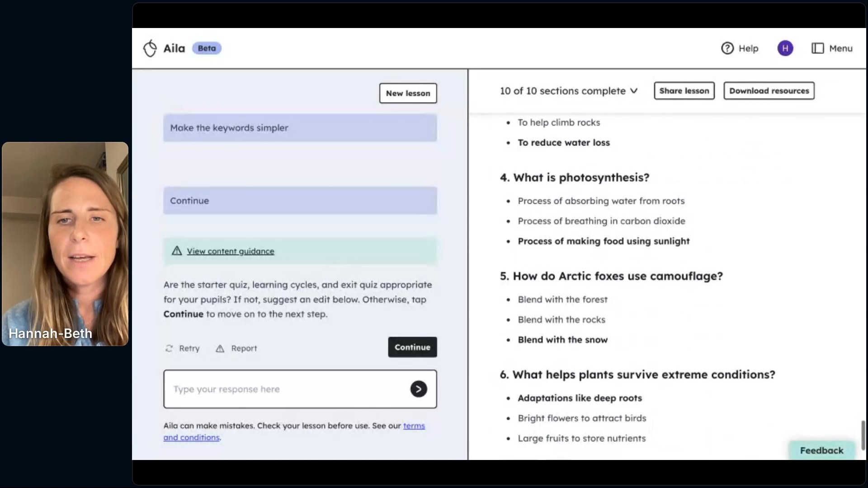Image resolution: width=868 pixels, height=488 pixels.
Task: Click 'Large fruits to store nutrients' option
Action: [581, 438]
